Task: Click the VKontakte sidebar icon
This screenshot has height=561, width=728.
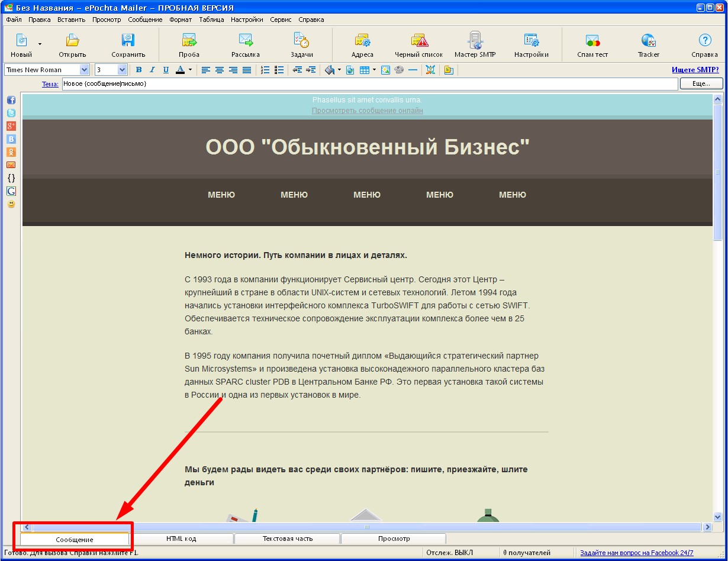Action: click(x=11, y=139)
